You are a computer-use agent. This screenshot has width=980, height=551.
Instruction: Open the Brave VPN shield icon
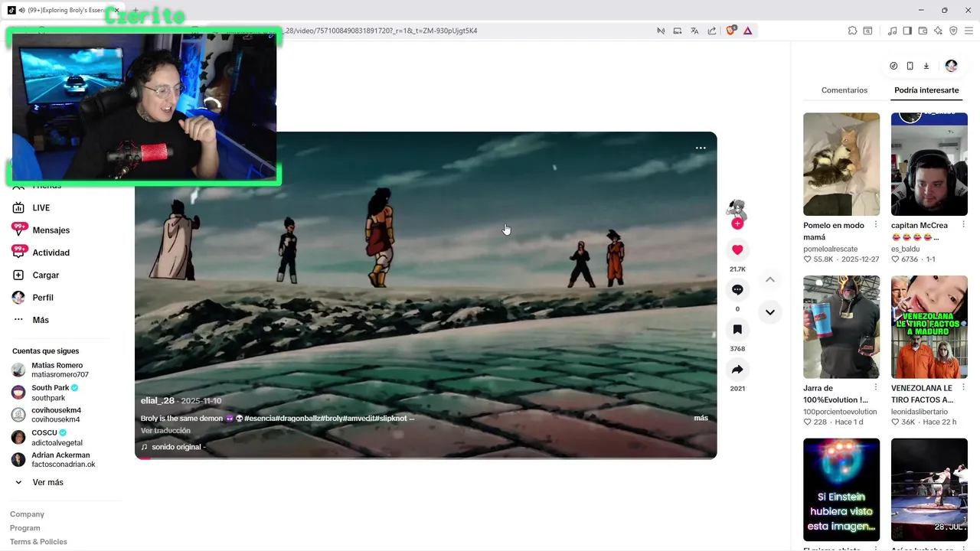tap(953, 31)
